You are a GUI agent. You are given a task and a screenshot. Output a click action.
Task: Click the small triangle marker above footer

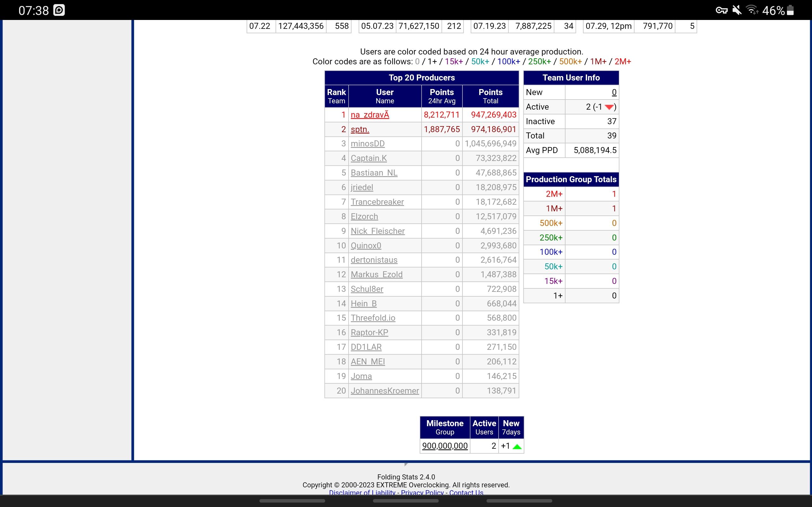click(406, 465)
